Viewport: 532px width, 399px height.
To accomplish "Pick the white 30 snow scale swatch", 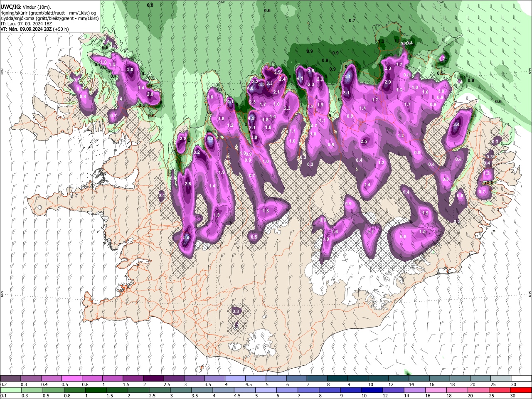I will pos(521,379).
